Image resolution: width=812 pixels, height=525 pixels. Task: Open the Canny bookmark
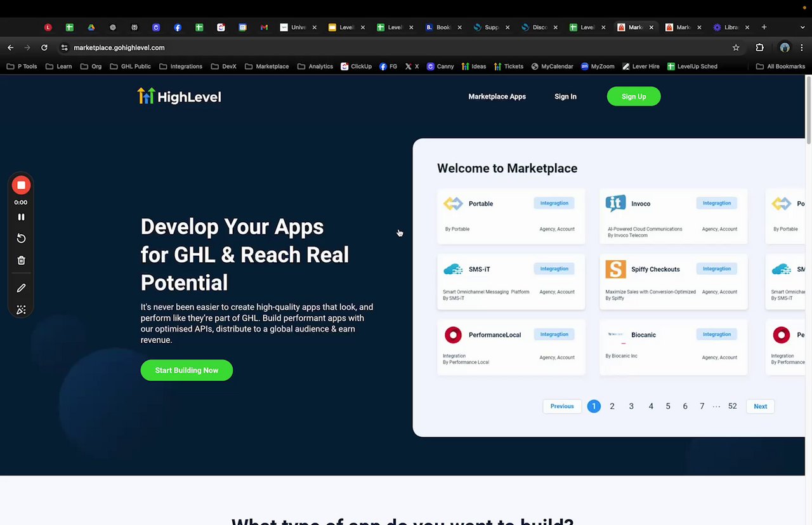tap(440, 66)
